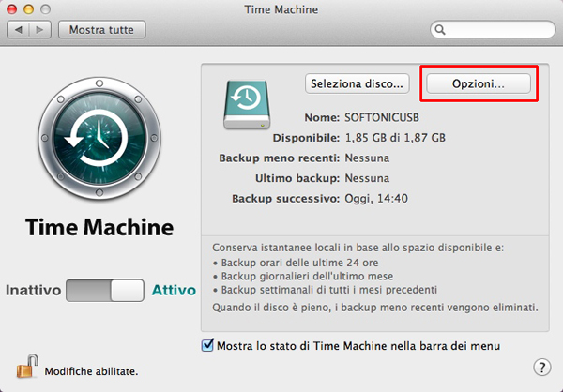
Task: Click the Attivo label to enable backups
Action: 174,291
